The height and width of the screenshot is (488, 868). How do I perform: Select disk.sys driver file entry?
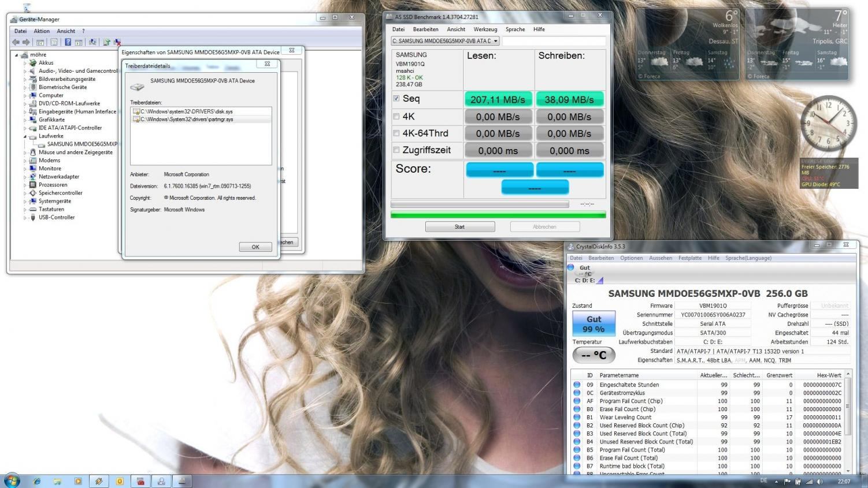pos(201,111)
